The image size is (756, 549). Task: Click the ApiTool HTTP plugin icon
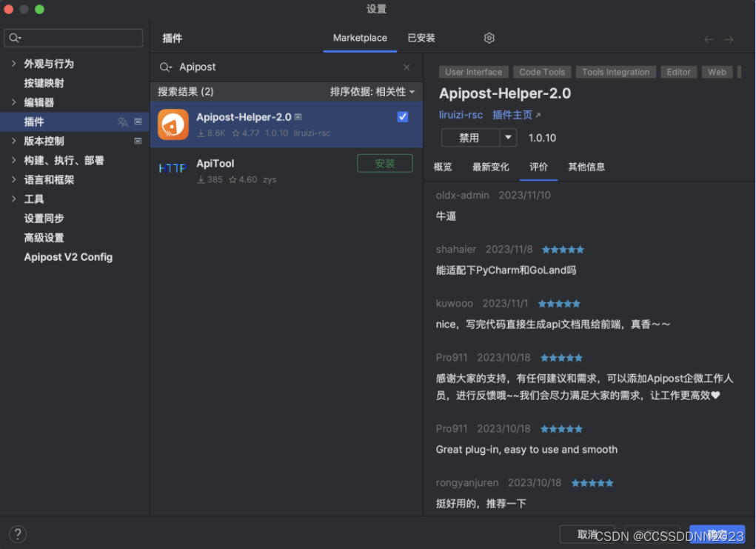point(173,168)
